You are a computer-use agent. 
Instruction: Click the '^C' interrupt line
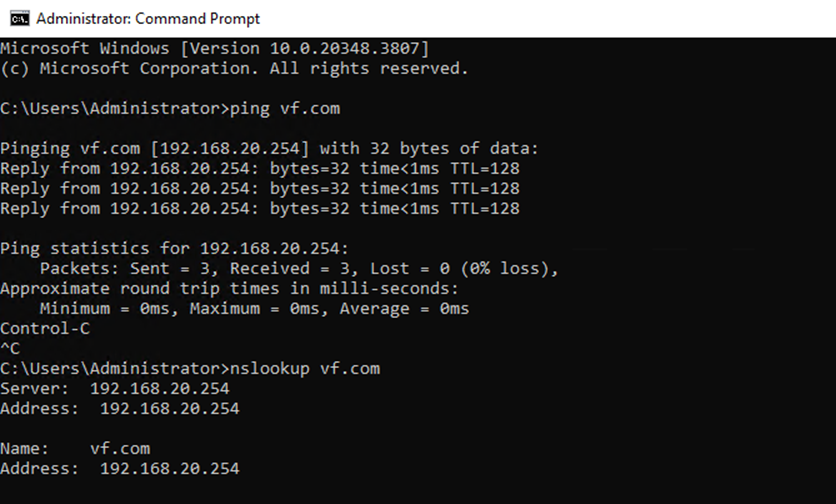pyautogui.click(x=10, y=348)
